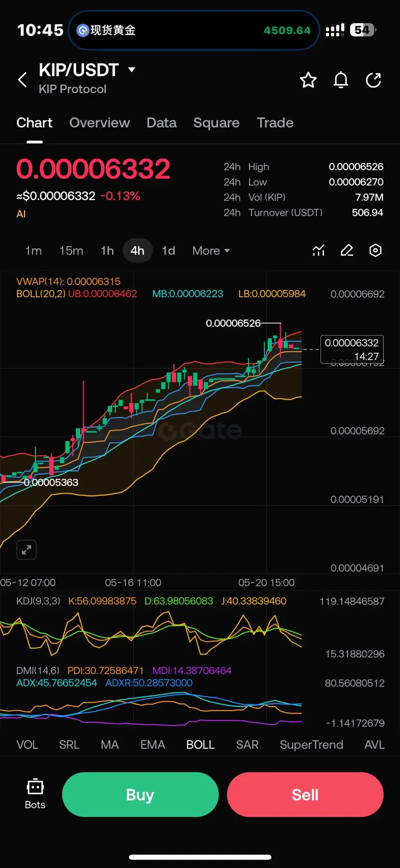Toggle the AVL indicator
This screenshot has height=868, width=400.
tap(374, 745)
